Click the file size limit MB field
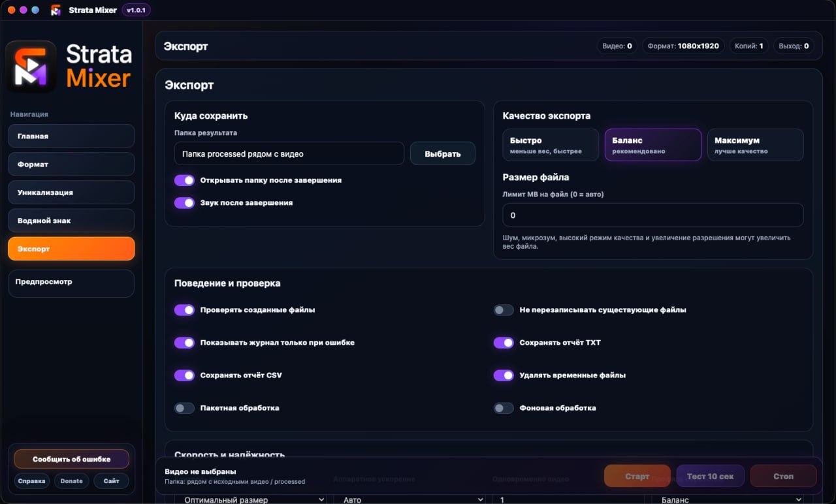This screenshot has height=504, width=836. (x=653, y=215)
